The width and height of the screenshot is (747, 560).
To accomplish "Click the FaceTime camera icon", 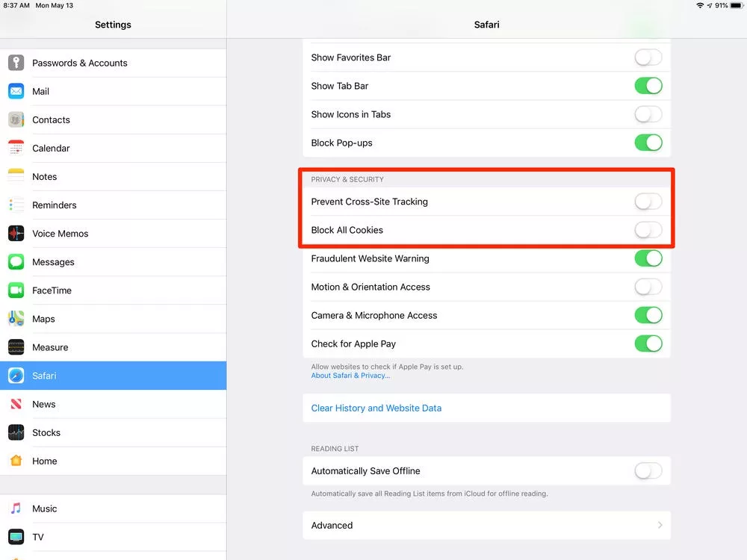I will 15,290.
